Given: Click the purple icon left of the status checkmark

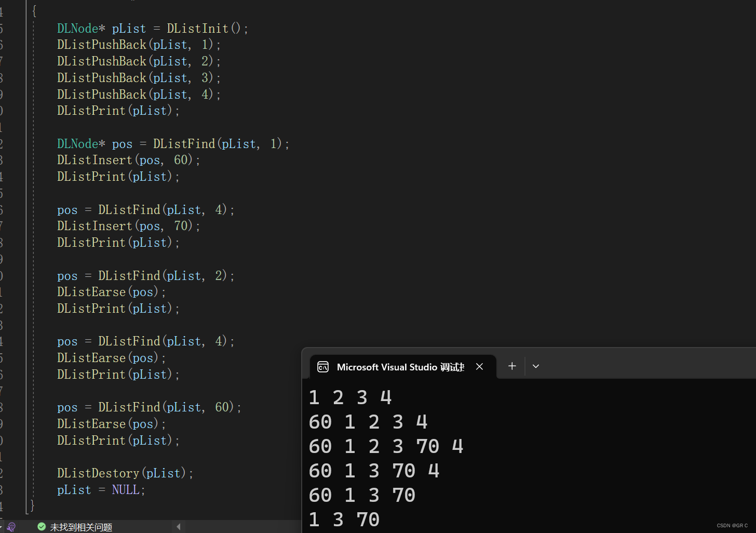Looking at the screenshot, I should pyautogui.click(x=11, y=527).
